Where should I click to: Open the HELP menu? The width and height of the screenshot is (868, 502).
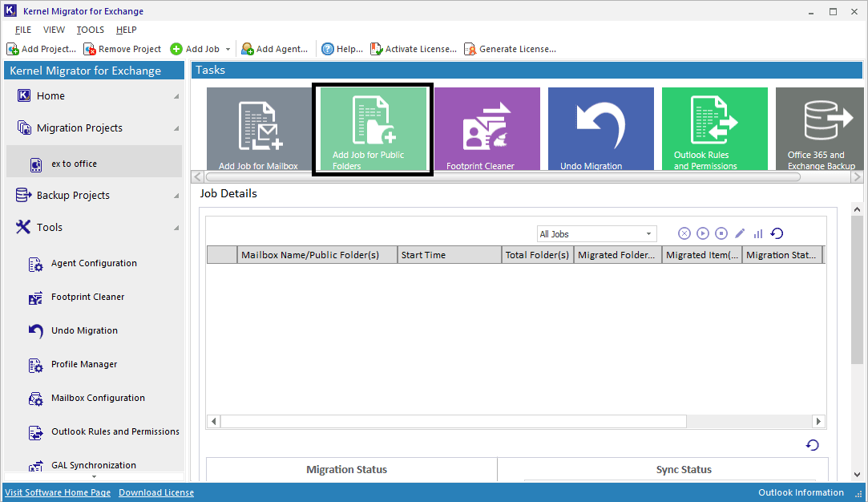point(126,30)
